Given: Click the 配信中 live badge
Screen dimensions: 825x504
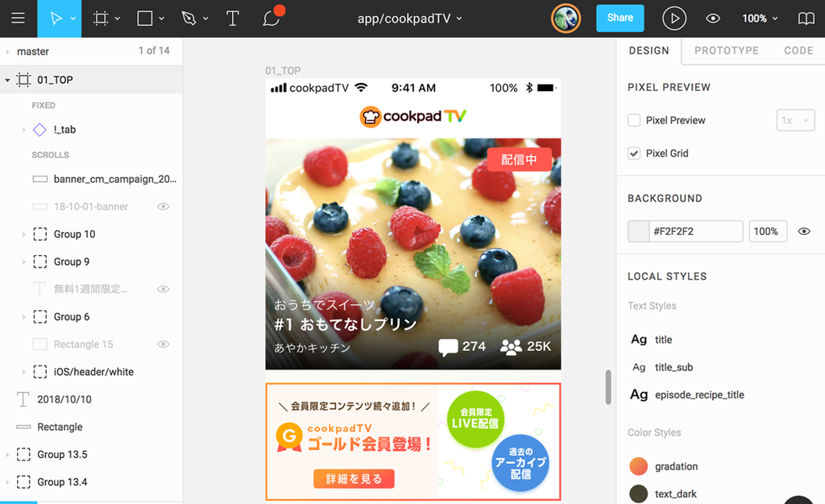Looking at the screenshot, I should tap(519, 159).
